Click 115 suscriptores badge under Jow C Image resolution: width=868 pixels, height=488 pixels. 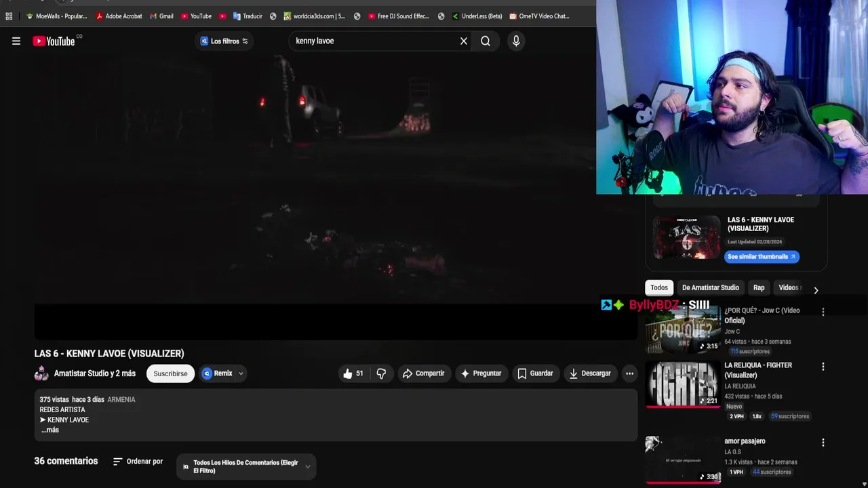(750, 352)
